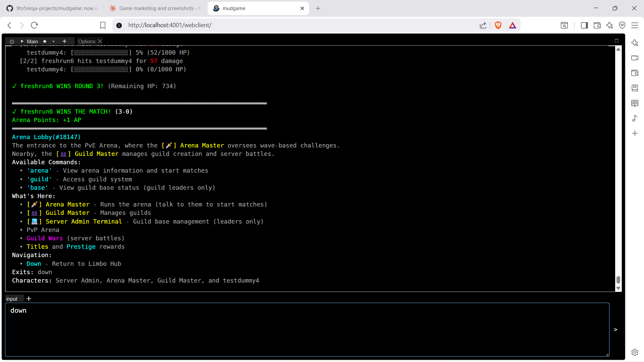The image size is (644, 362).
Task: Bookmark this page icon
Action: coord(103,25)
